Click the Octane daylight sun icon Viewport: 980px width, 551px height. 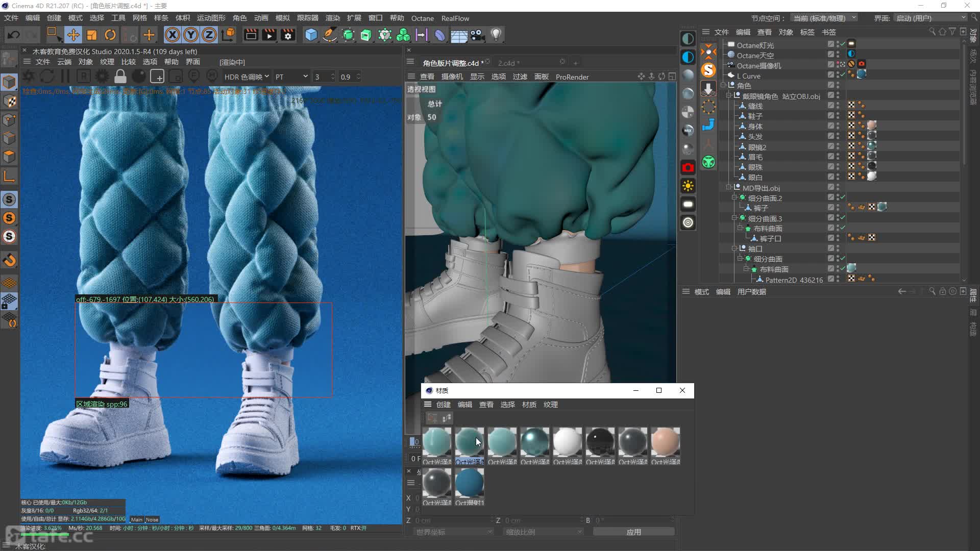click(688, 186)
